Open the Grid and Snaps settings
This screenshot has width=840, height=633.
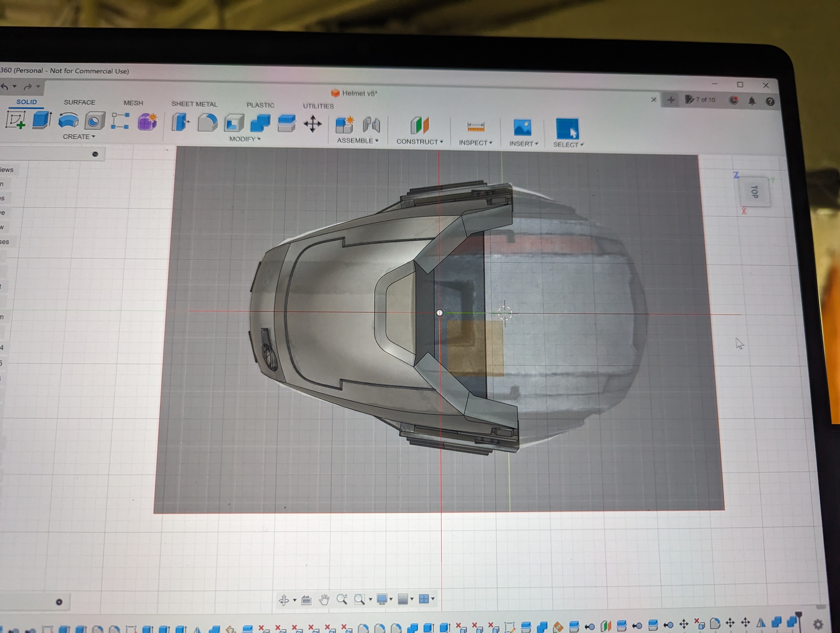click(402, 599)
